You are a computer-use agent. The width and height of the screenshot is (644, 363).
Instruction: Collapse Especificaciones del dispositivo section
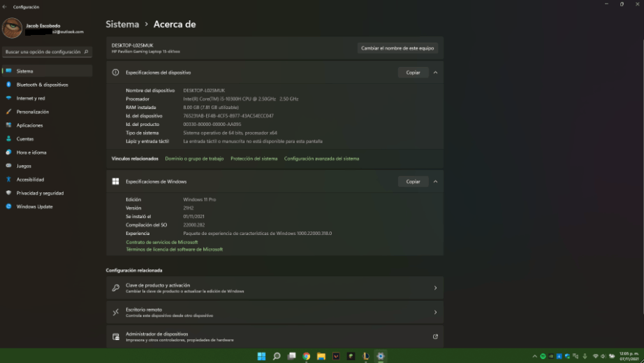coord(435,72)
